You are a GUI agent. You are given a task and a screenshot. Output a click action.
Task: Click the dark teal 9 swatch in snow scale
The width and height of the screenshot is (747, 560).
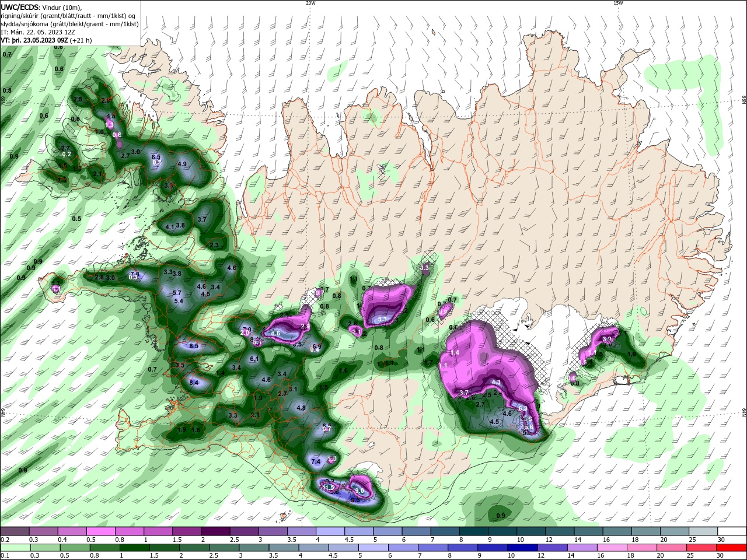502,531
